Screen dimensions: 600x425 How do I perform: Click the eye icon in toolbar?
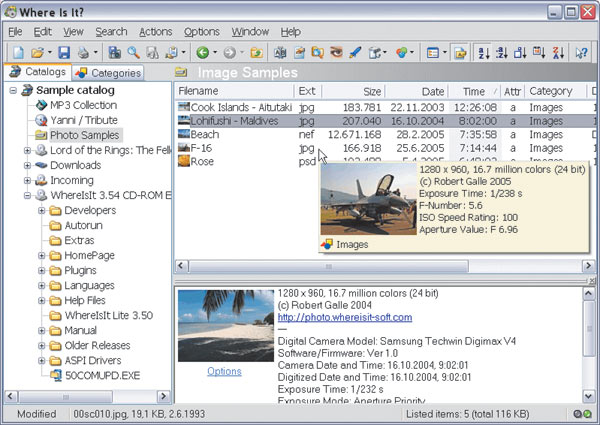[336, 52]
